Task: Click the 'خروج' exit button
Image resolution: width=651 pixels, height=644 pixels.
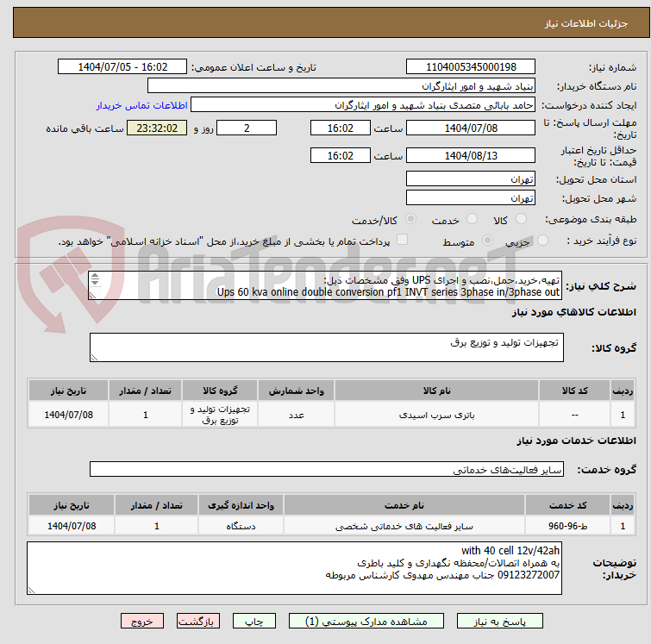Action: tap(142, 622)
